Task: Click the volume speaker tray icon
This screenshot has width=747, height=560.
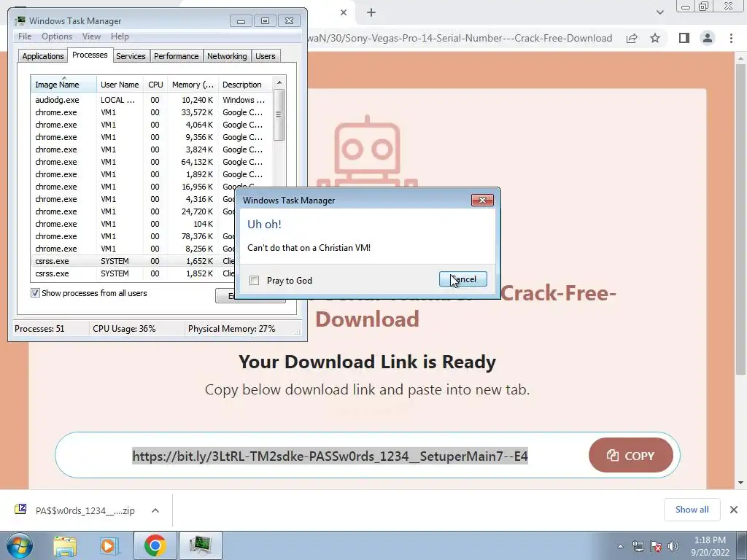Action: coord(673,546)
